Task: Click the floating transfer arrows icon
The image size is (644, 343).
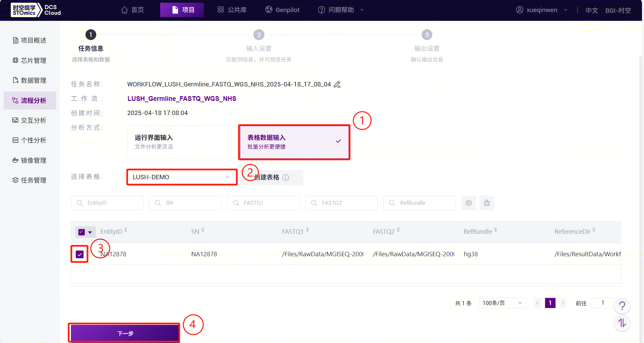Action: point(622,323)
